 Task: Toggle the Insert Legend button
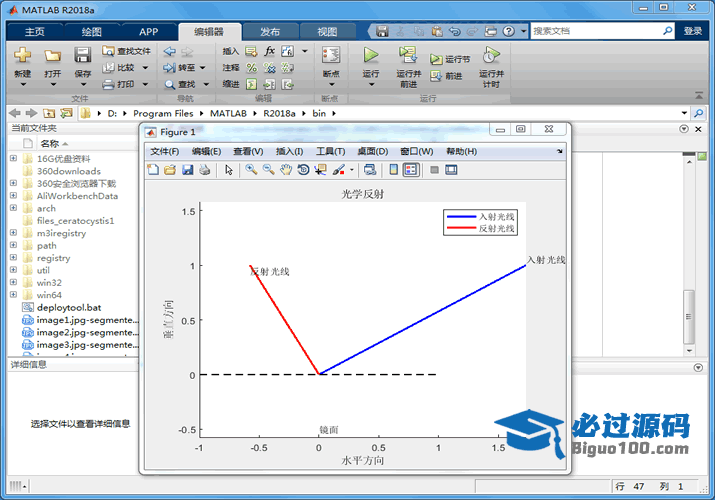tap(411, 170)
